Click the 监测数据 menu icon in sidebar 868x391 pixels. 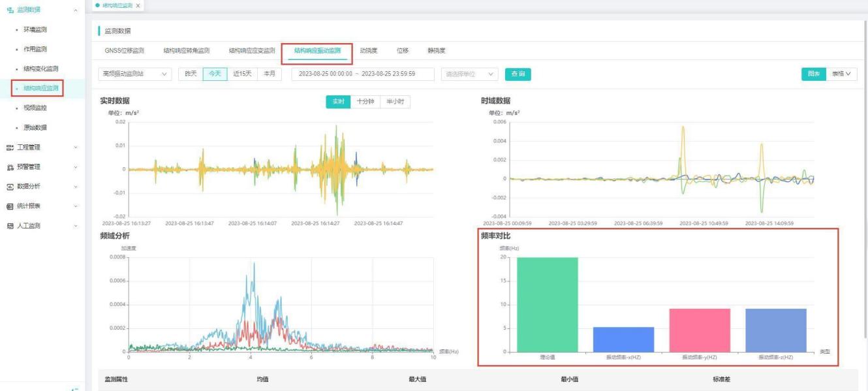pyautogui.click(x=9, y=10)
